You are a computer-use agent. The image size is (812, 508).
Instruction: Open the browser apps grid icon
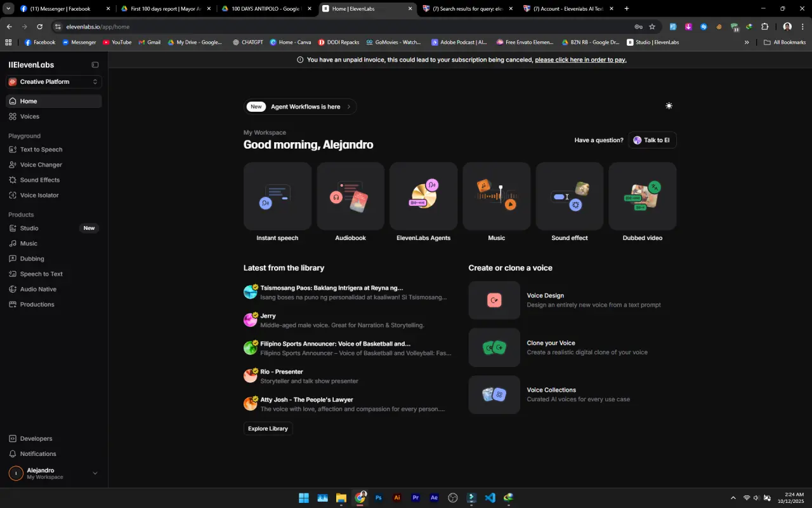8,43
